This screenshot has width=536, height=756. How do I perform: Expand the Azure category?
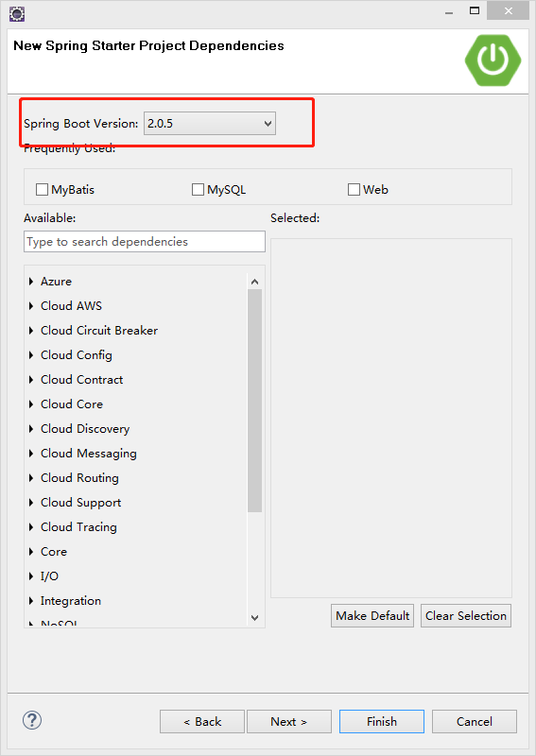tap(31, 281)
